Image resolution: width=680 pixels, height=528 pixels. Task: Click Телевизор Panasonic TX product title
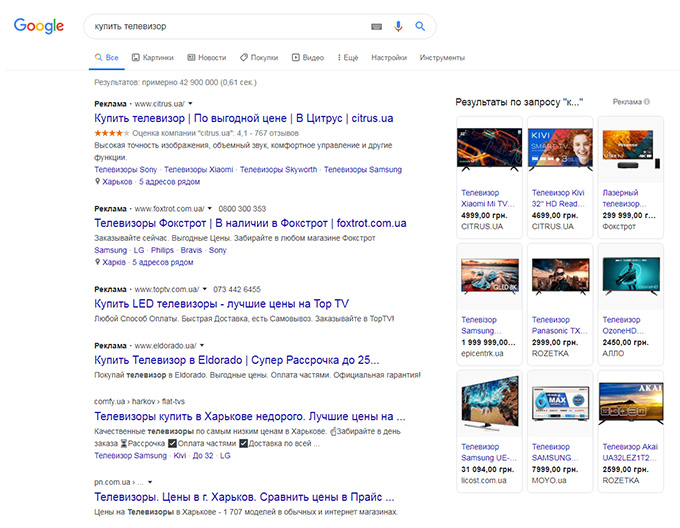pyautogui.click(x=559, y=325)
